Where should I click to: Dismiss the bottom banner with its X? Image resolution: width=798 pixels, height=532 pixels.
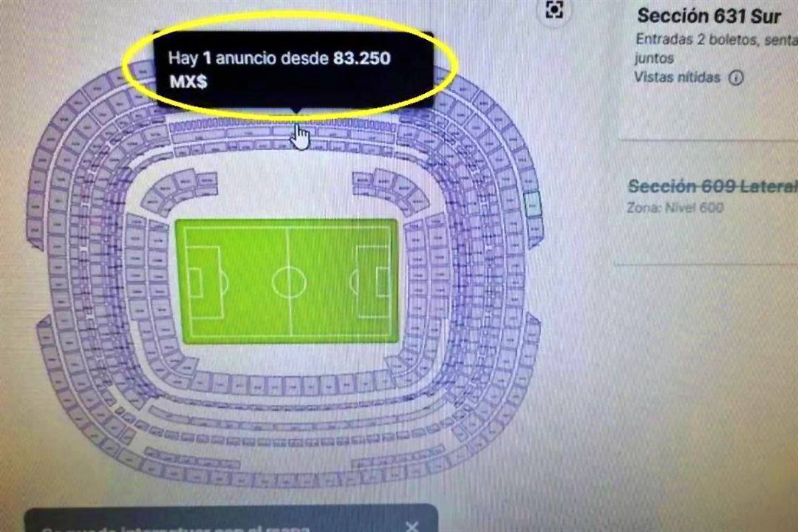click(x=412, y=526)
